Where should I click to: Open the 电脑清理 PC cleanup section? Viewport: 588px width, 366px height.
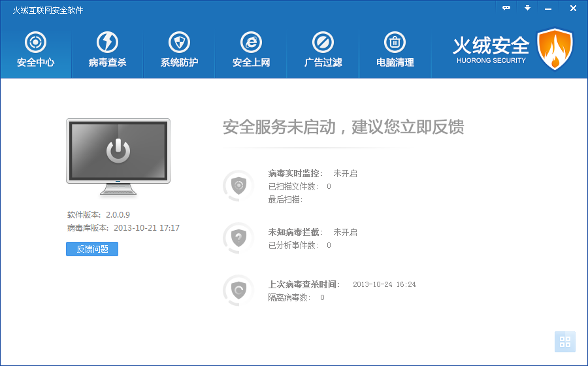[395, 50]
